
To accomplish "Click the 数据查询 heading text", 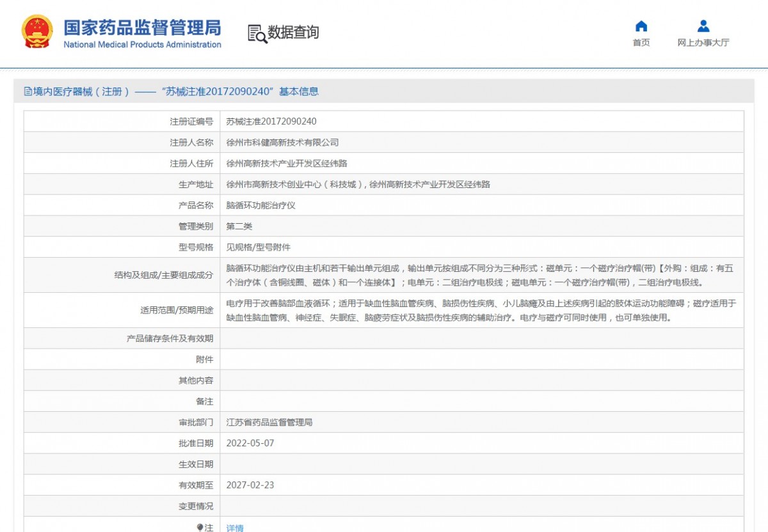I will (x=293, y=33).
